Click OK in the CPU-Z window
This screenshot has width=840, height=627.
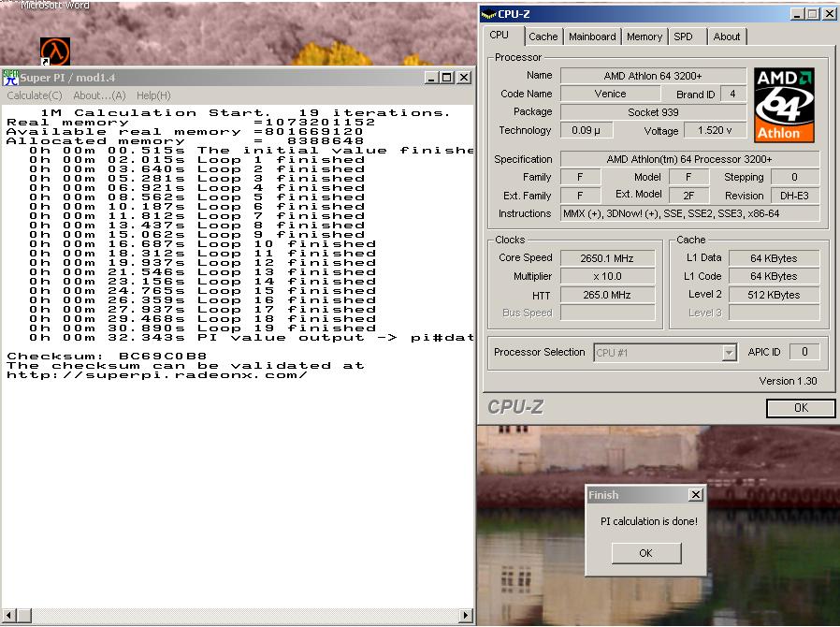pyautogui.click(x=801, y=408)
